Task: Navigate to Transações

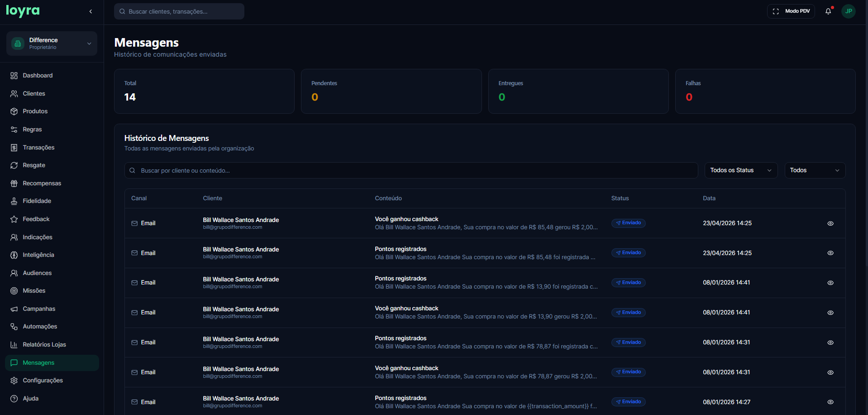Action: pos(52,148)
